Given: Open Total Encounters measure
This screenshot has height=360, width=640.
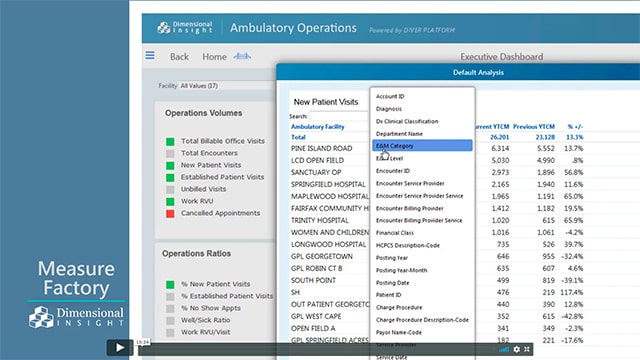Looking at the screenshot, I should 209,153.
